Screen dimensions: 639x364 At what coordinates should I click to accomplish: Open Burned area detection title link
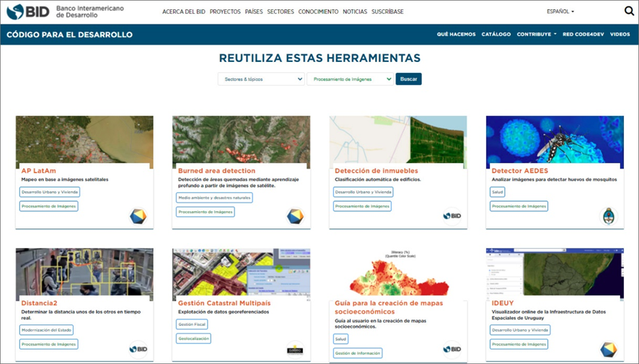point(217,171)
